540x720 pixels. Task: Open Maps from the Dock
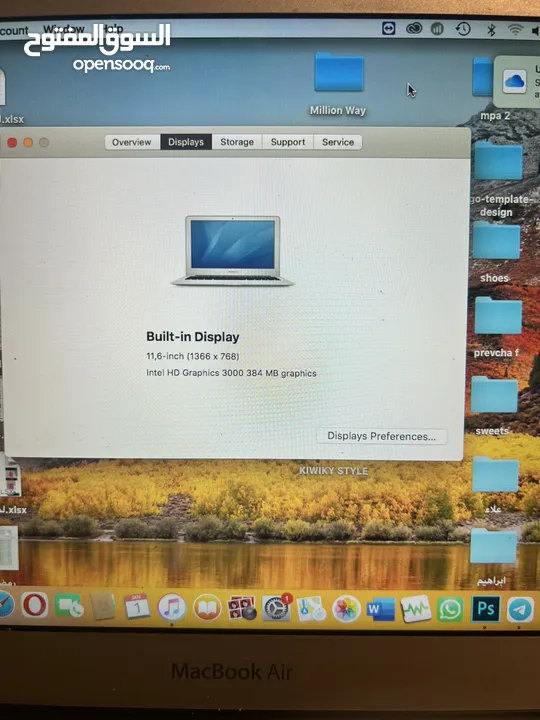(311, 609)
